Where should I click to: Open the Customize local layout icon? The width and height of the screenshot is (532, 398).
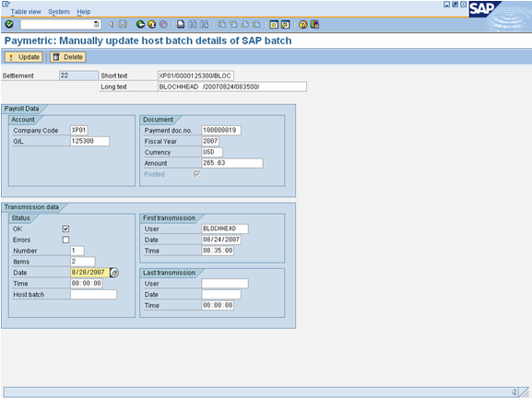(x=314, y=24)
